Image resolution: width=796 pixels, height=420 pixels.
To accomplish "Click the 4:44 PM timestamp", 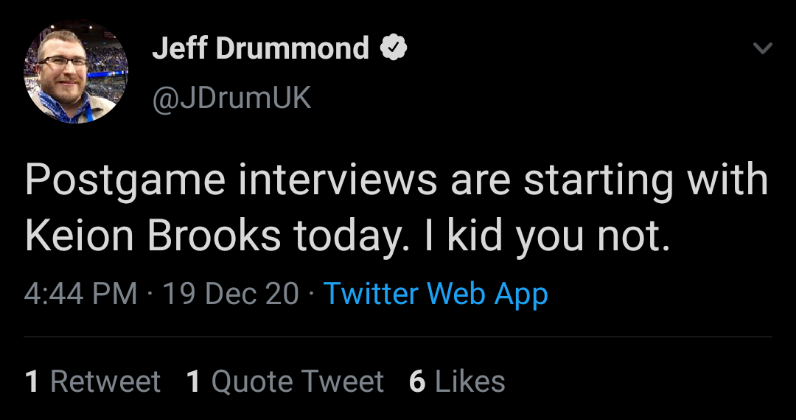I will 81,294.
